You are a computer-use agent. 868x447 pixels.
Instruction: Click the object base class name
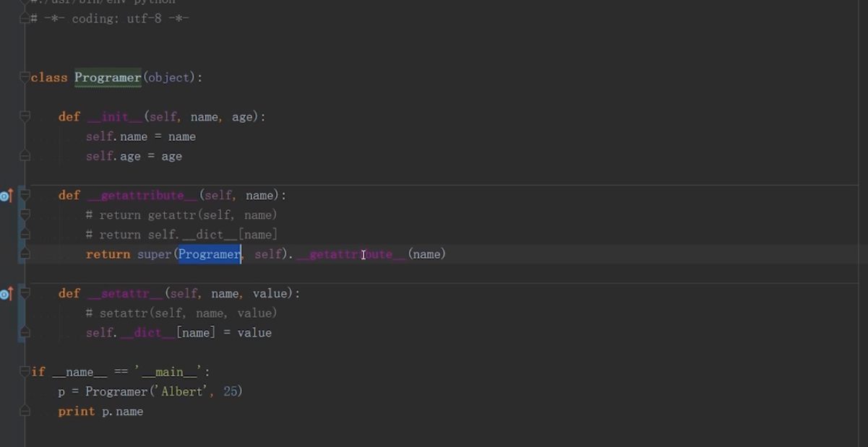coord(168,77)
